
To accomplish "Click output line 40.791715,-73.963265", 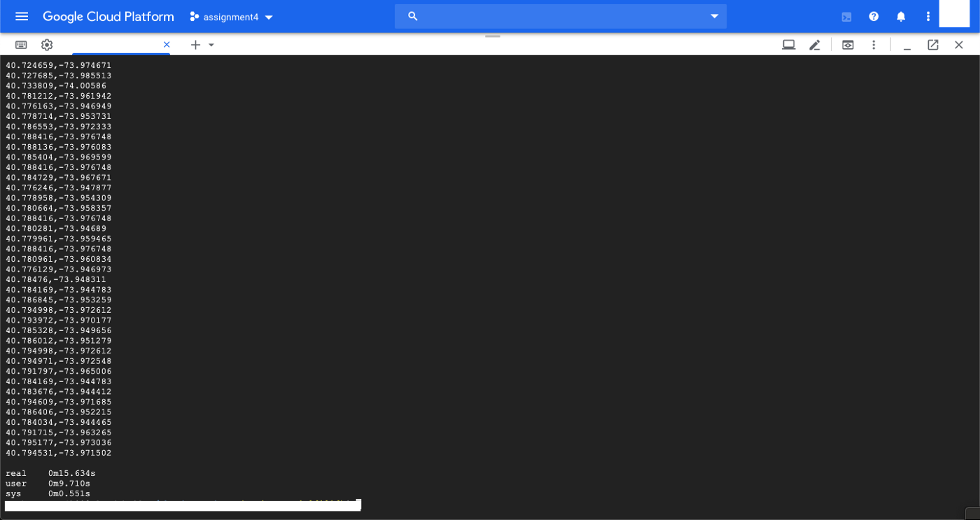I will click(59, 433).
